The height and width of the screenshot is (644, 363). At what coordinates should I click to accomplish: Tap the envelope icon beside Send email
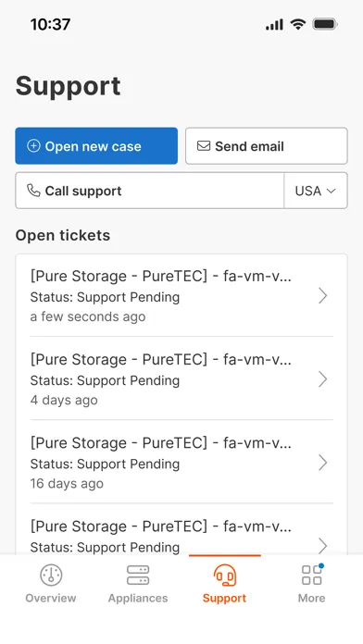pyautogui.click(x=204, y=146)
